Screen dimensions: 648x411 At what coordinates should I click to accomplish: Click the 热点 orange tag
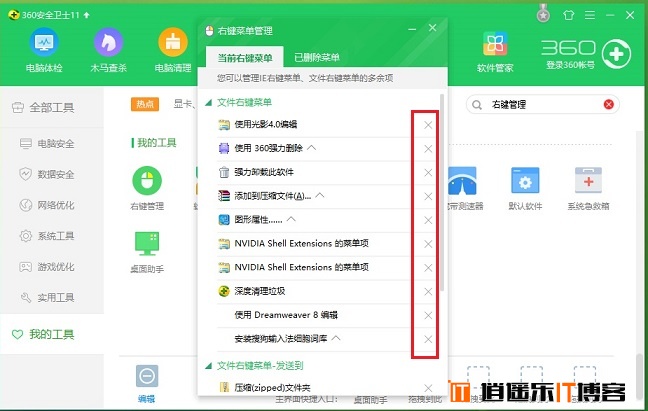point(145,104)
